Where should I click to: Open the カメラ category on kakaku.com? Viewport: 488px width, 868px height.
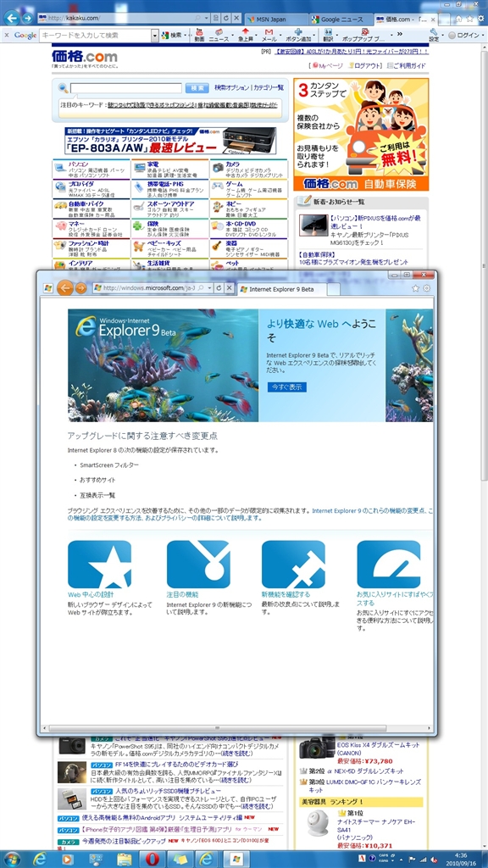click(x=232, y=164)
